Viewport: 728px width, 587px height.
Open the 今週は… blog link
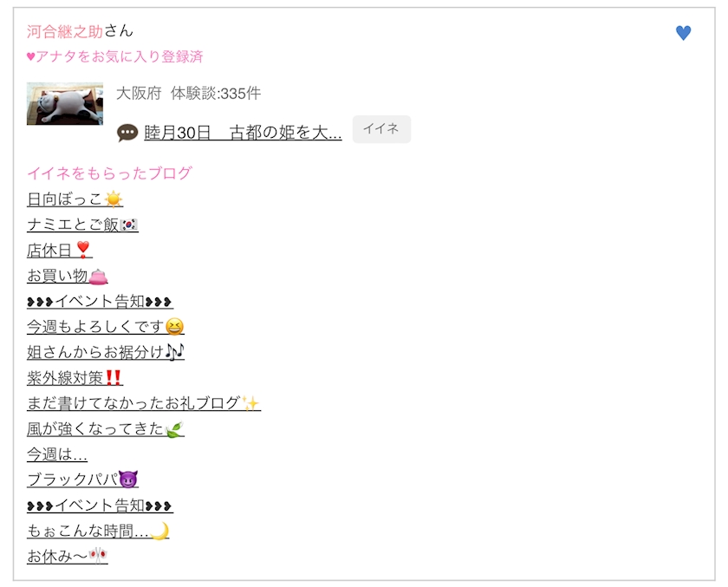(57, 454)
